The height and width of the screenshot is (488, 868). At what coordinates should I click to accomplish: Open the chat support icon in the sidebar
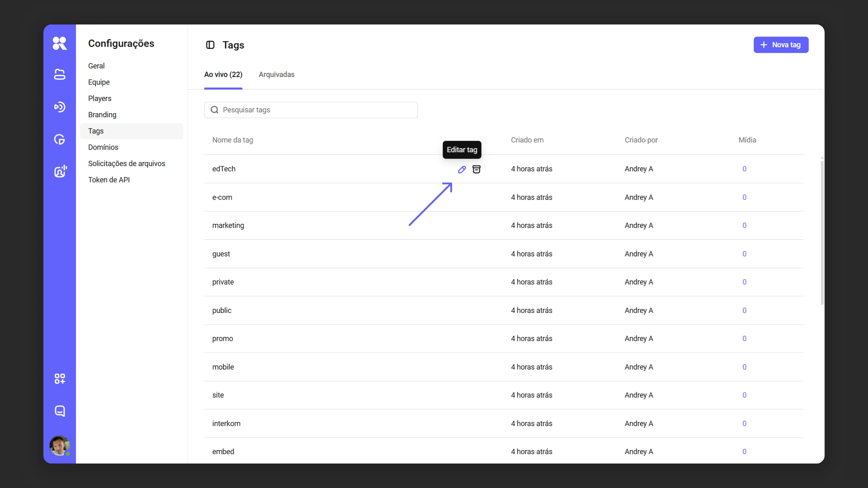[x=60, y=411]
